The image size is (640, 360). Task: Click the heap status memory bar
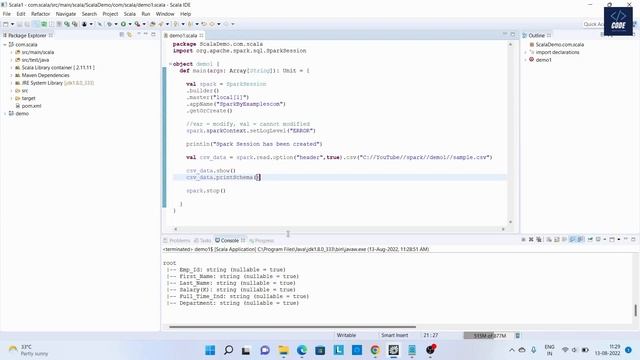(488, 336)
